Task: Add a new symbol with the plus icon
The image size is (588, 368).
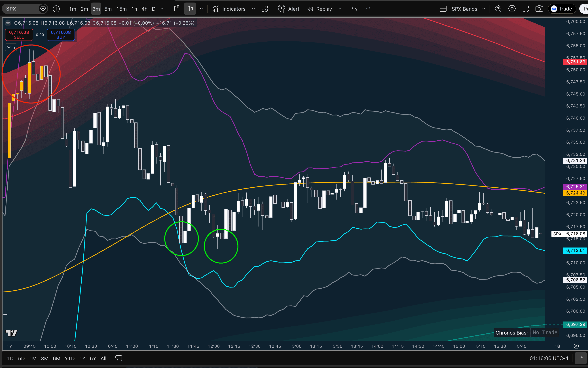Action: click(x=56, y=9)
